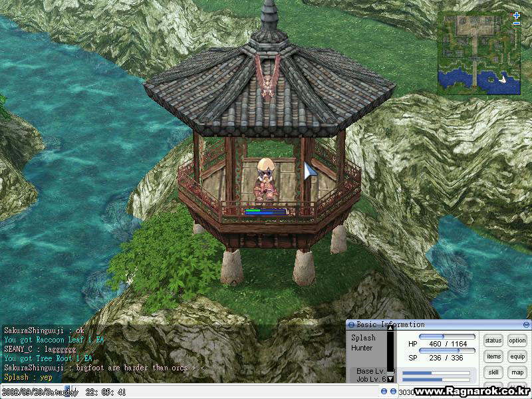Click the SP value '236 / 336'
This screenshot has height=399, width=532.
tap(446, 358)
